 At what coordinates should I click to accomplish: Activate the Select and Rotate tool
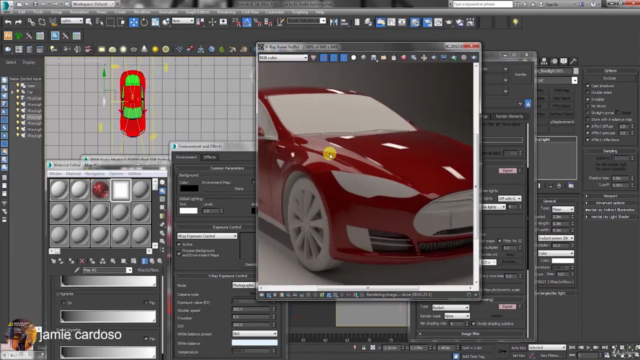144,22
